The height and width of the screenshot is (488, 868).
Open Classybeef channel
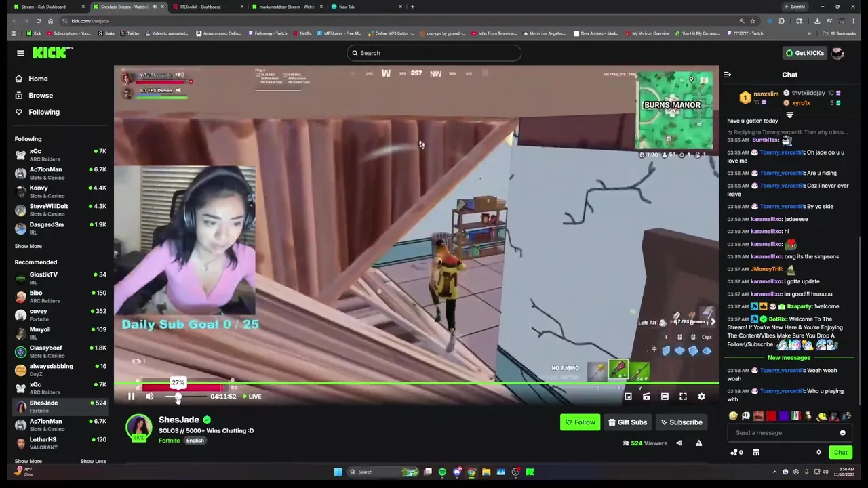click(x=60, y=352)
